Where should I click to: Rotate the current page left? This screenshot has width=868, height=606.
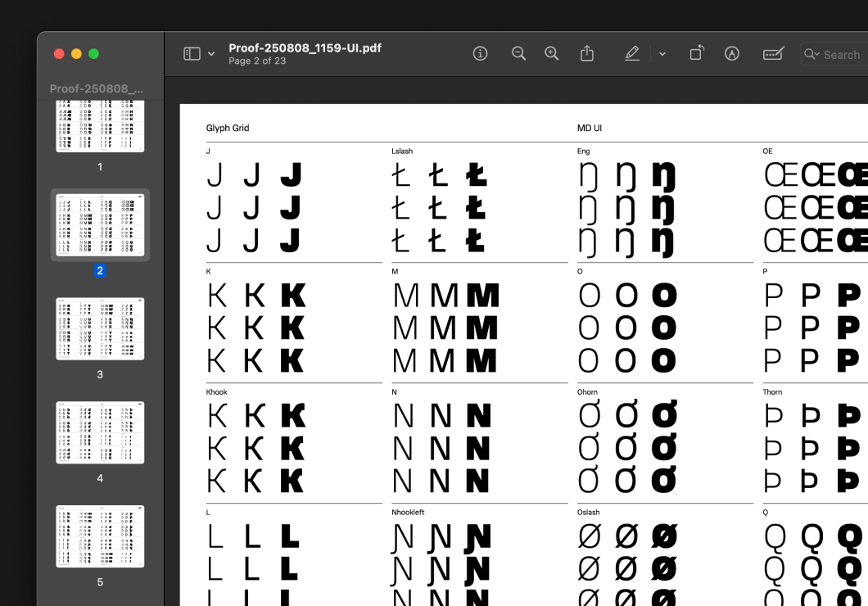pyautogui.click(x=697, y=52)
